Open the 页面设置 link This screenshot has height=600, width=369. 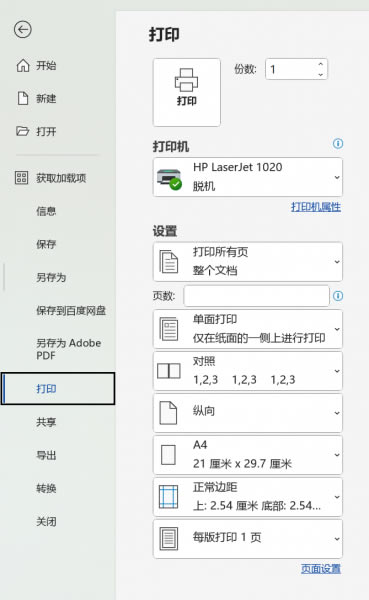coord(321,569)
